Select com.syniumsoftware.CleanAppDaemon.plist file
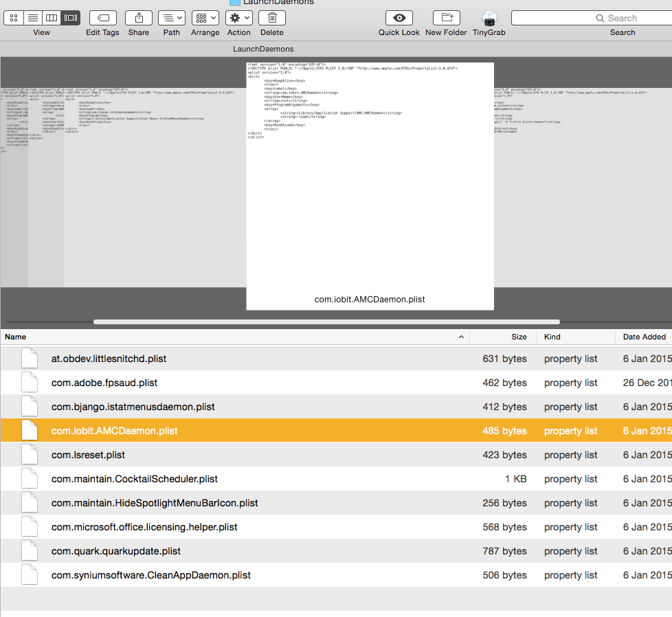This screenshot has height=617, width=672. point(151,575)
